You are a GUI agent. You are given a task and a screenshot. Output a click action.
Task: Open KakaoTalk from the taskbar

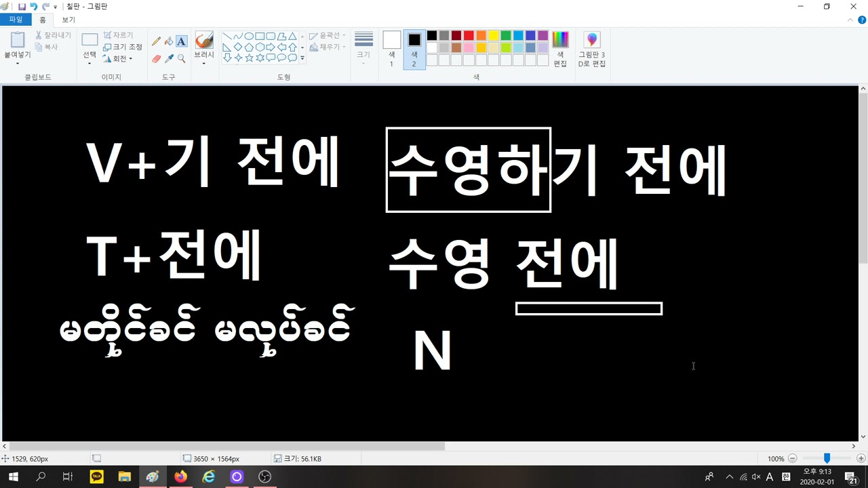(97, 477)
